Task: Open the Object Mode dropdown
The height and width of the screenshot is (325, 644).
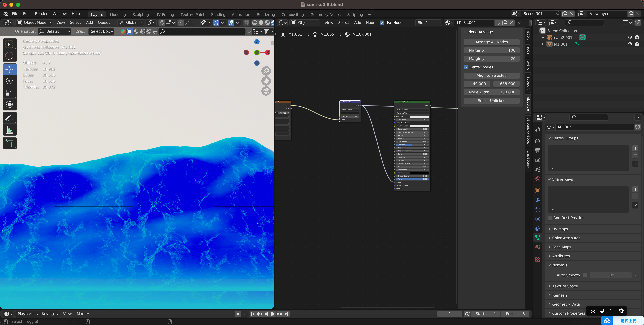Action: pyautogui.click(x=34, y=22)
